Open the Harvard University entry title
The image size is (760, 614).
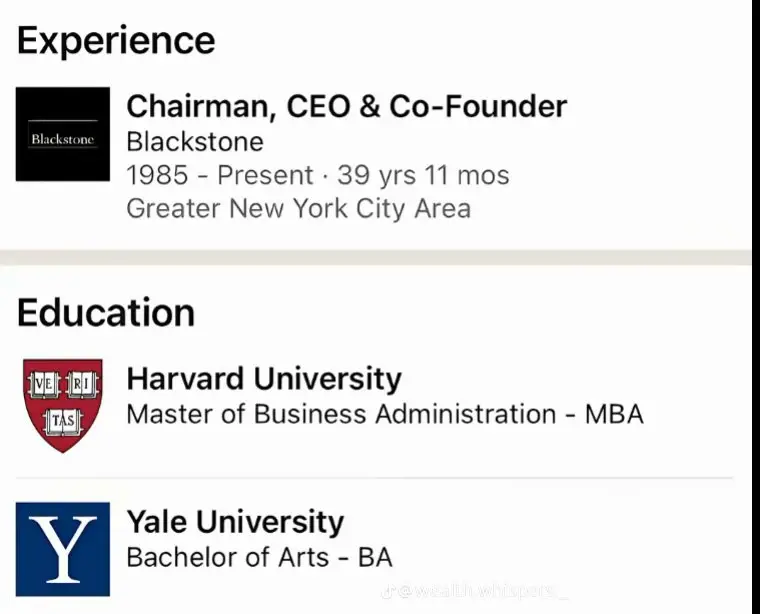(x=263, y=379)
